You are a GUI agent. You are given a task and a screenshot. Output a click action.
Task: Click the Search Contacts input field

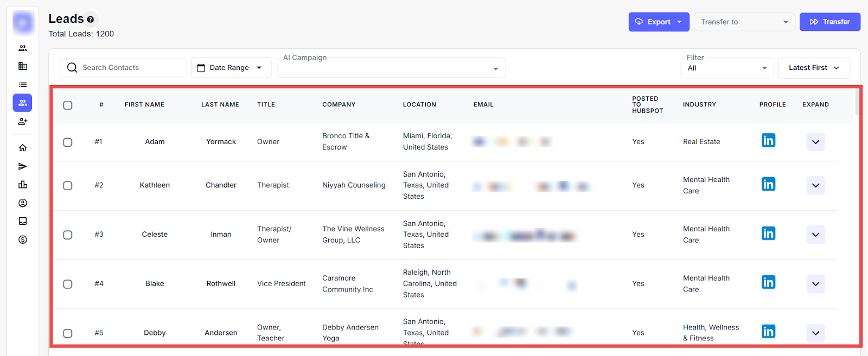click(130, 68)
